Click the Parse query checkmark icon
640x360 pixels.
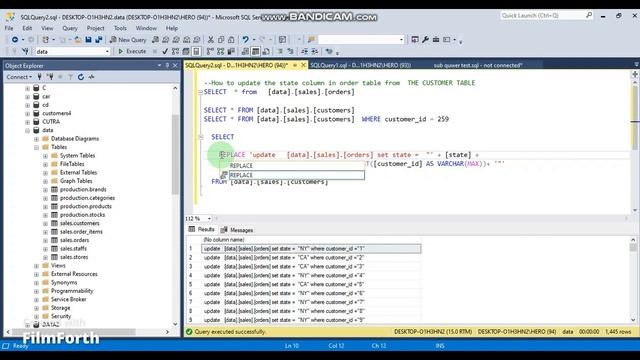coord(165,51)
